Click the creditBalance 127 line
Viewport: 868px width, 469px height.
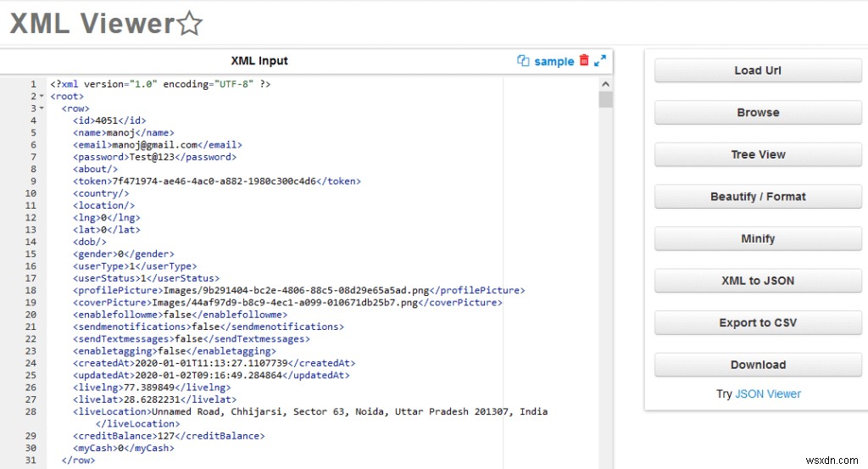pyautogui.click(x=169, y=436)
